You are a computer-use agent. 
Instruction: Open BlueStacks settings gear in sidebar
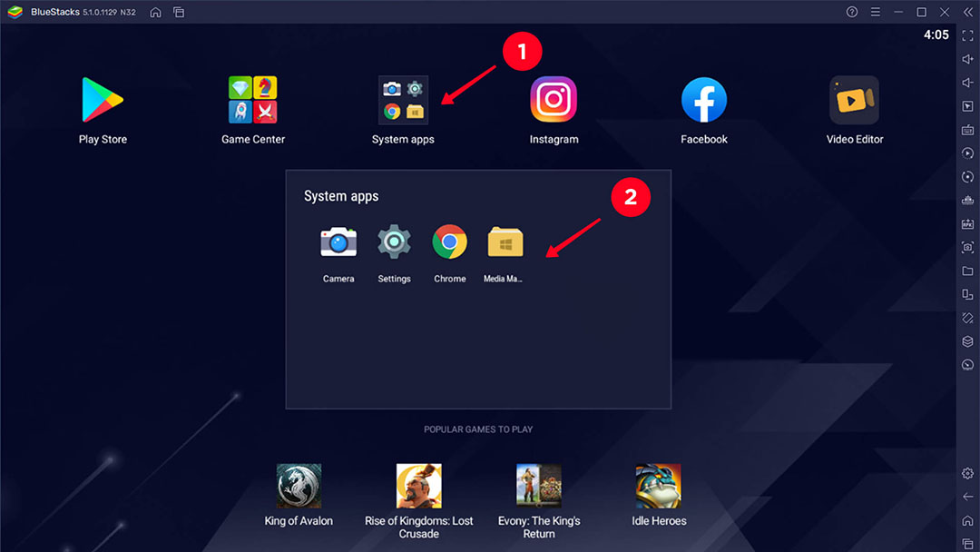(967, 473)
